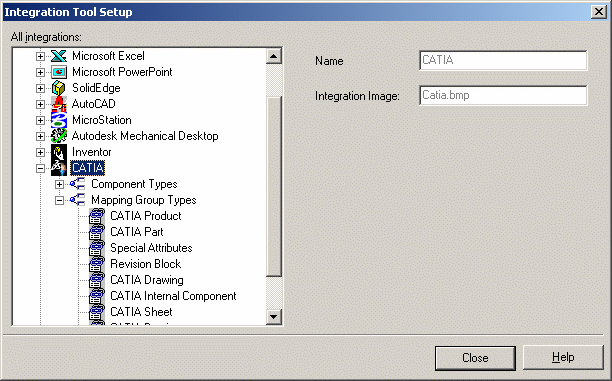Click the CATIA Sheet mapping icon
The width and height of the screenshot is (612, 381).
click(97, 312)
